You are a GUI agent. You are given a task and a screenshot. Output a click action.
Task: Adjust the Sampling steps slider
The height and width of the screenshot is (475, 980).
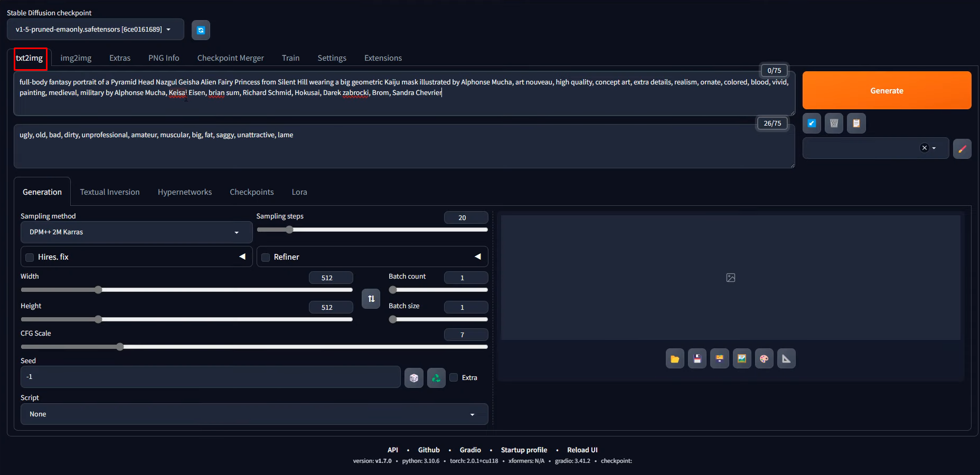[x=372, y=230]
